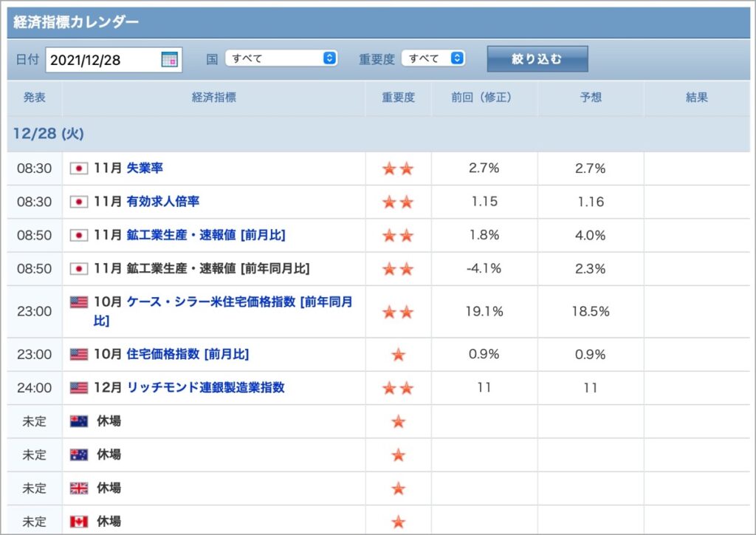Click the 1.8% previous value cell
Viewport: 756px width, 535px height.
coord(484,235)
